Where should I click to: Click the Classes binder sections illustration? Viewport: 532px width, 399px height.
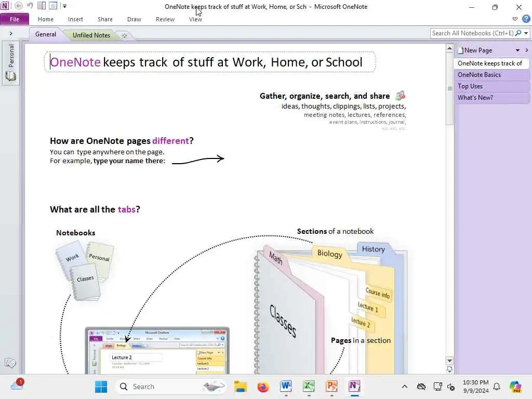click(x=331, y=309)
